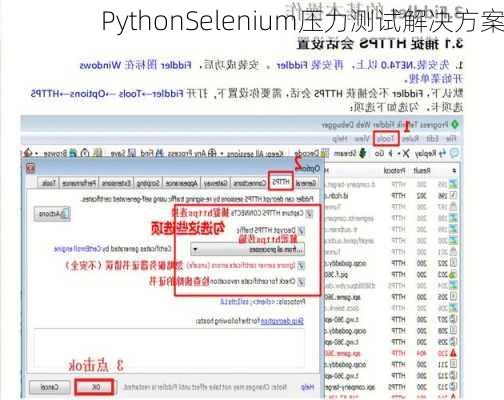Switch to the Scripting tab in Options
The image size is (504, 400).
[148, 183]
